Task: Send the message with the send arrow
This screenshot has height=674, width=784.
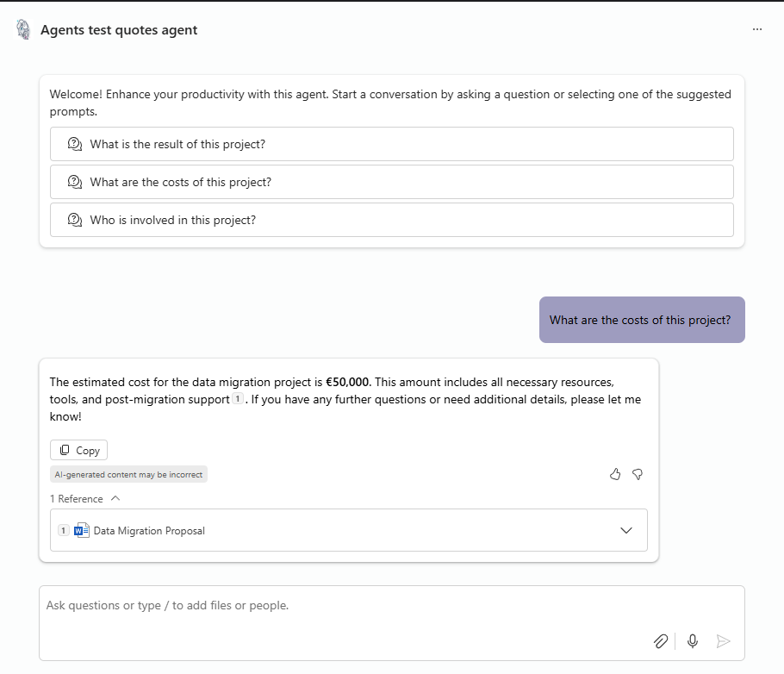Action: (x=723, y=641)
